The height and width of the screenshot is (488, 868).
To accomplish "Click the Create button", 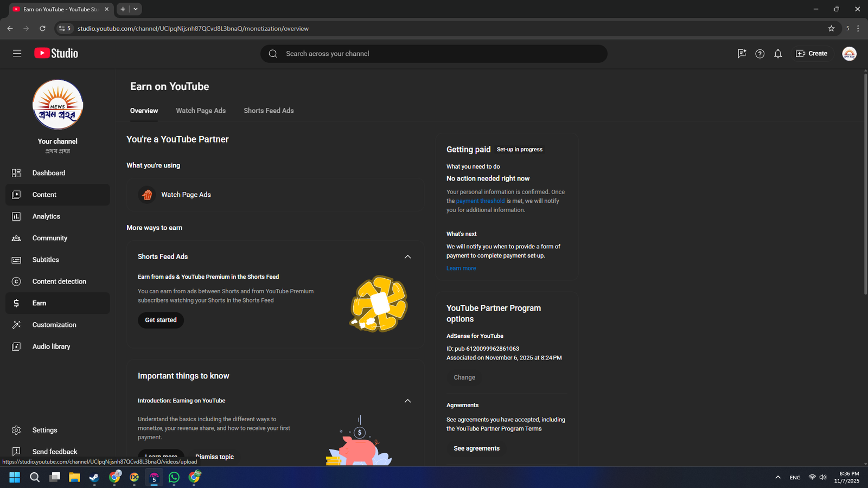I will [812, 54].
